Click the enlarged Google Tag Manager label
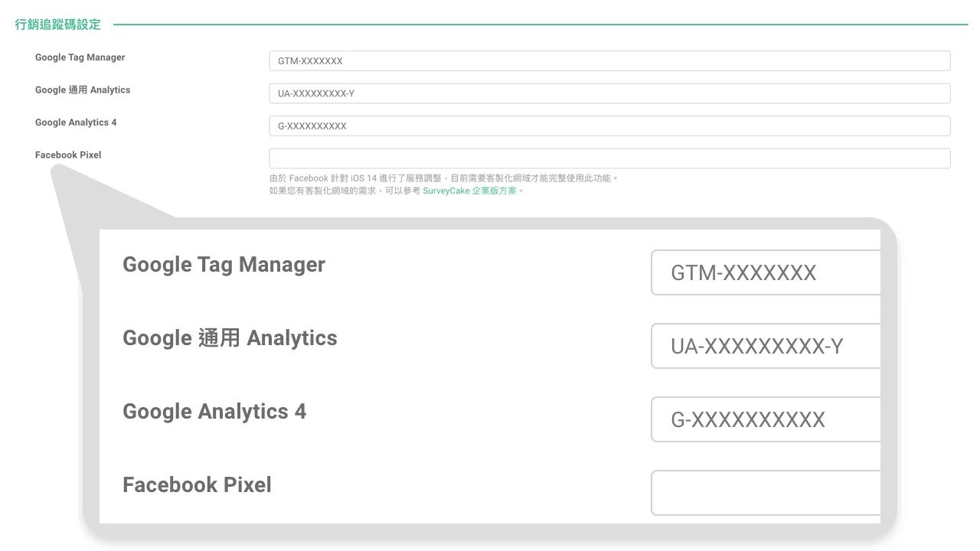 pos(224,266)
